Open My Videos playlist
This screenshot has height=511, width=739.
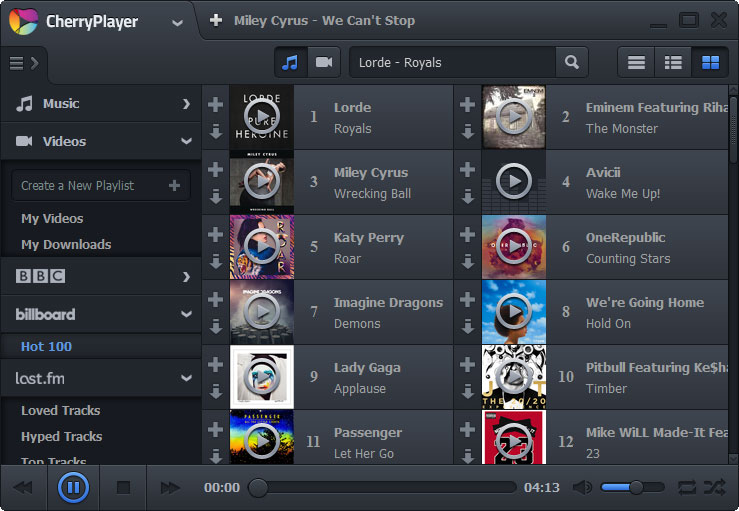coord(52,218)
